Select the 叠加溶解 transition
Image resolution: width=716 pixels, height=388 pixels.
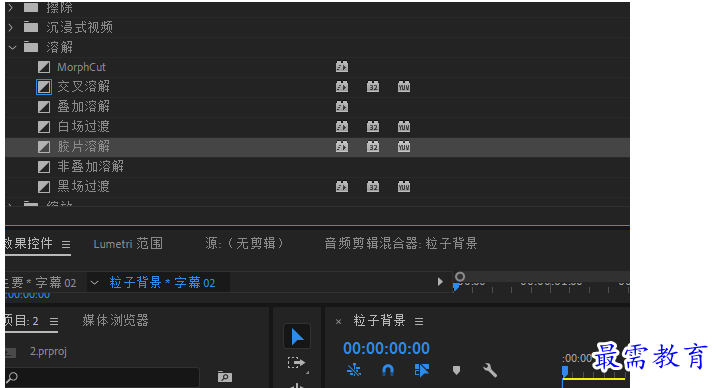[84, 107]
